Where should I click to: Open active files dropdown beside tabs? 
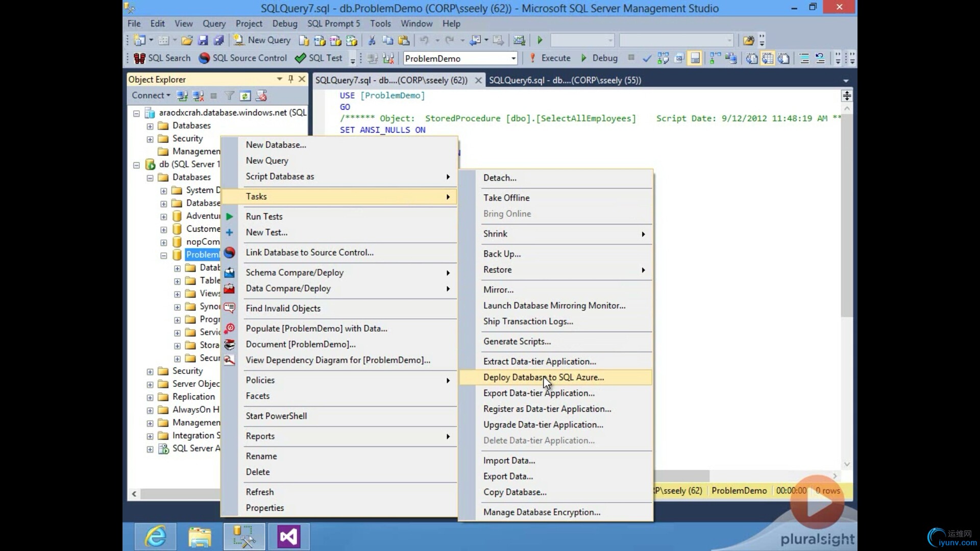tap(846, 81)
